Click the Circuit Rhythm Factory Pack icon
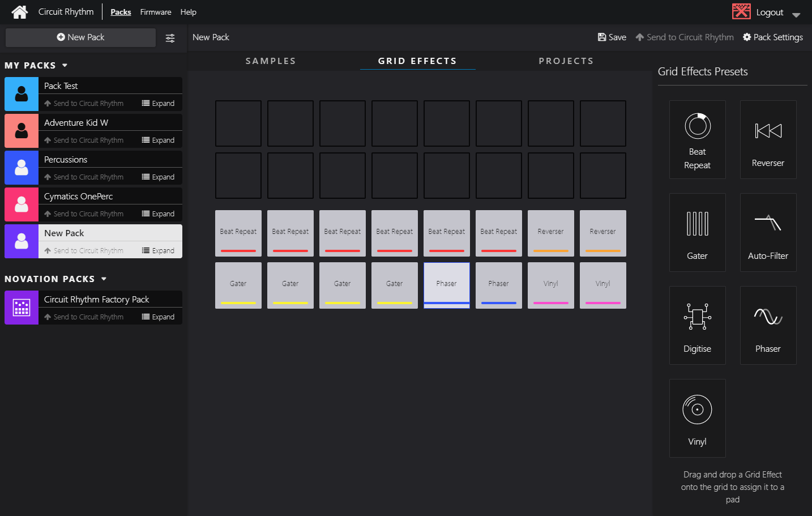Screen dimensions: 812x516 pyautogui.click(x=21, y=308)
